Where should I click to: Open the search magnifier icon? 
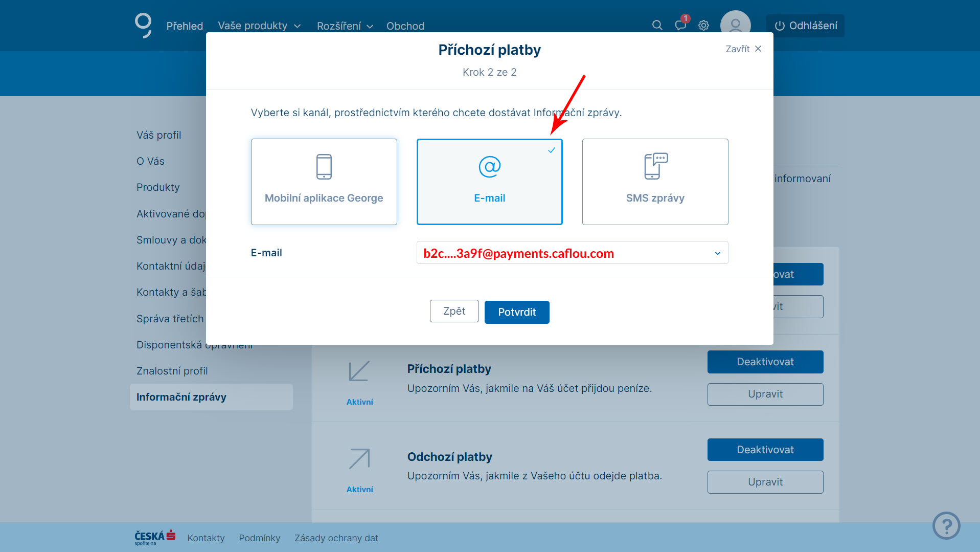[657, 26]
